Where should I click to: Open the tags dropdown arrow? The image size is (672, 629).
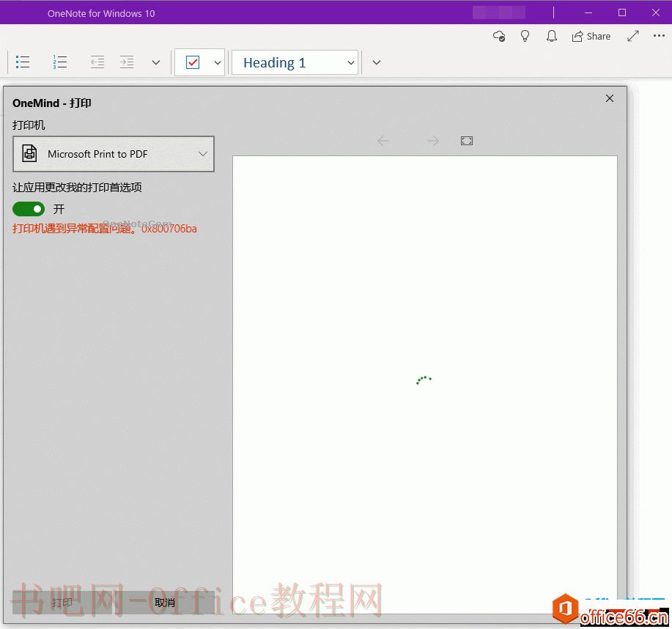click(218, 63)
